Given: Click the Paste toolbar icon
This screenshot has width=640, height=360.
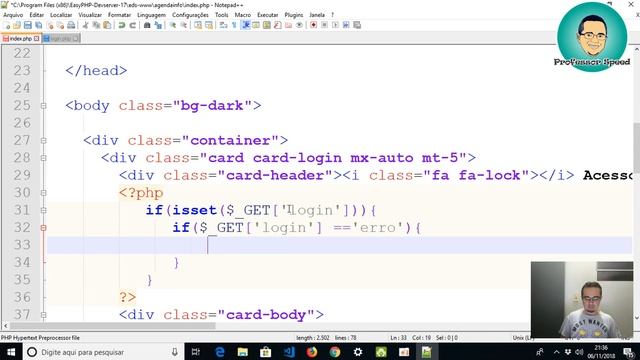Looking at the screenshot, I should click(x=107, y=25).
